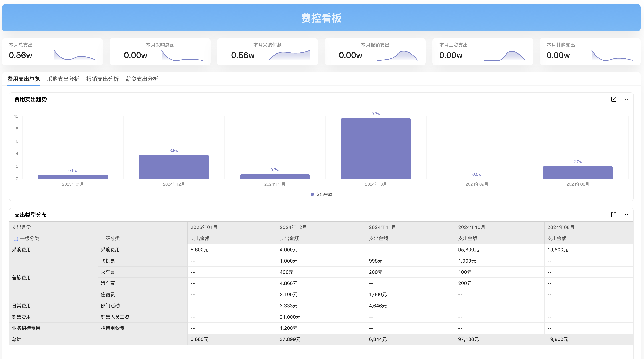644x359 pixels.
Task: Click the 业务招待费用 category cell
Action: (x=53, y=328)
